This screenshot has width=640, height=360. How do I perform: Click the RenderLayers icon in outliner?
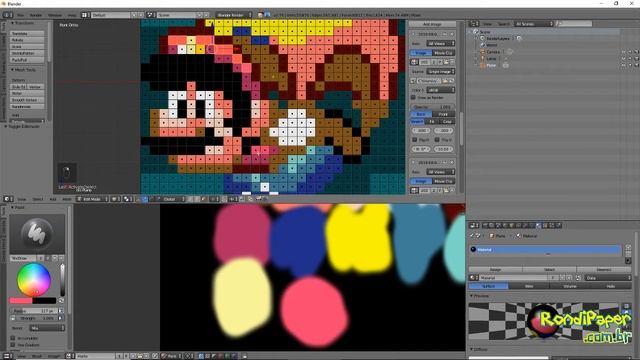482,38
